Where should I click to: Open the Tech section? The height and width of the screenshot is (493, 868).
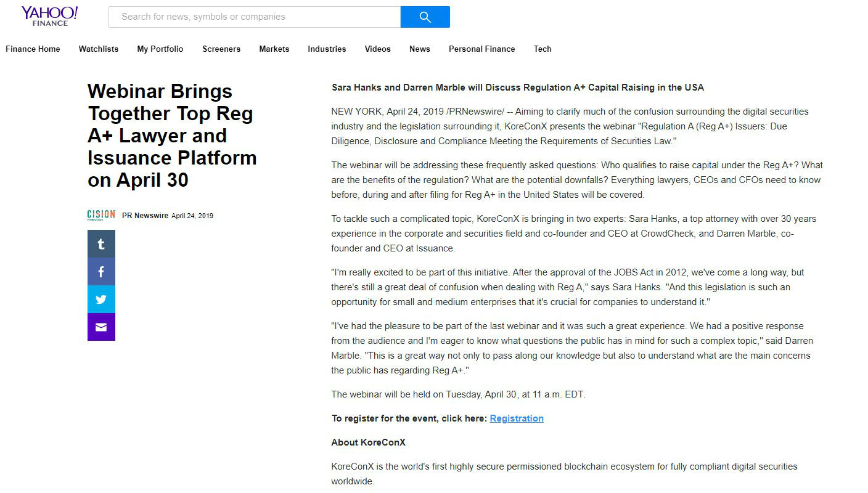pos(542,49)
